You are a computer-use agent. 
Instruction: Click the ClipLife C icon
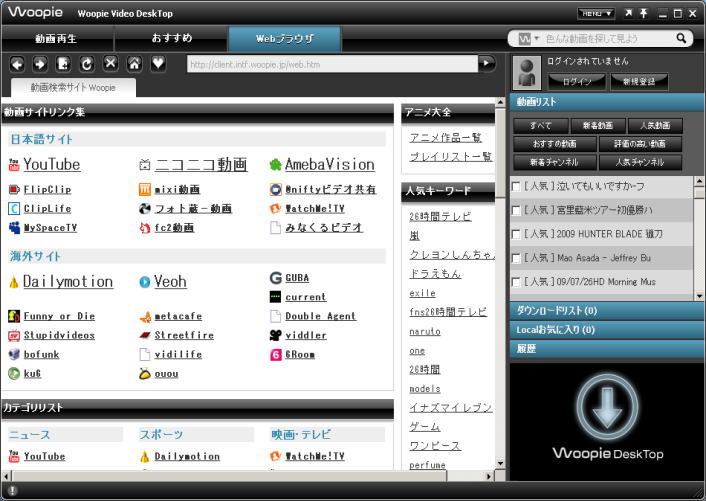14,208
